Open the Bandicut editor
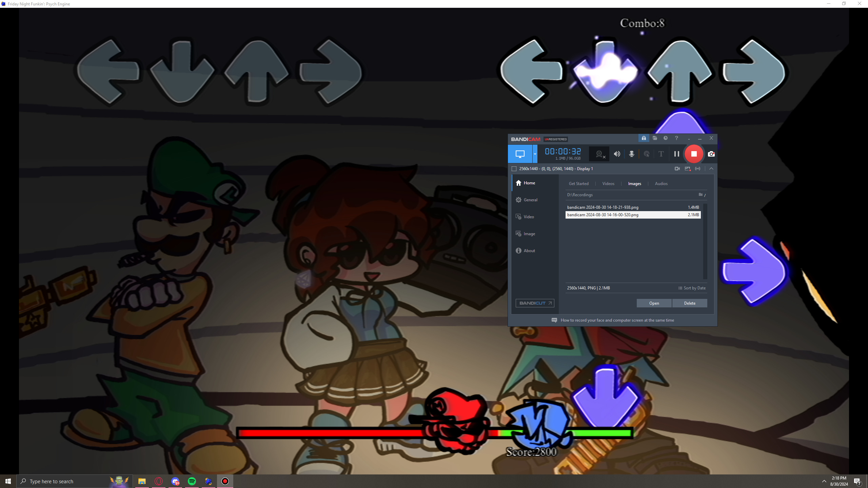Image resolution: width=868 pixels, height=488 pixels. click(x=534, y=303)
